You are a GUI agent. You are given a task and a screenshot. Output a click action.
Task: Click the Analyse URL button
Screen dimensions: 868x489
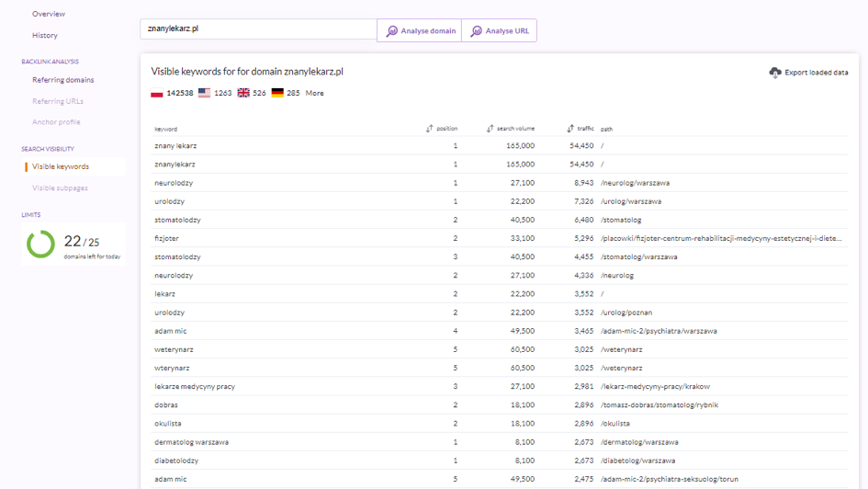pyautogui.click(x=499, y=30)
